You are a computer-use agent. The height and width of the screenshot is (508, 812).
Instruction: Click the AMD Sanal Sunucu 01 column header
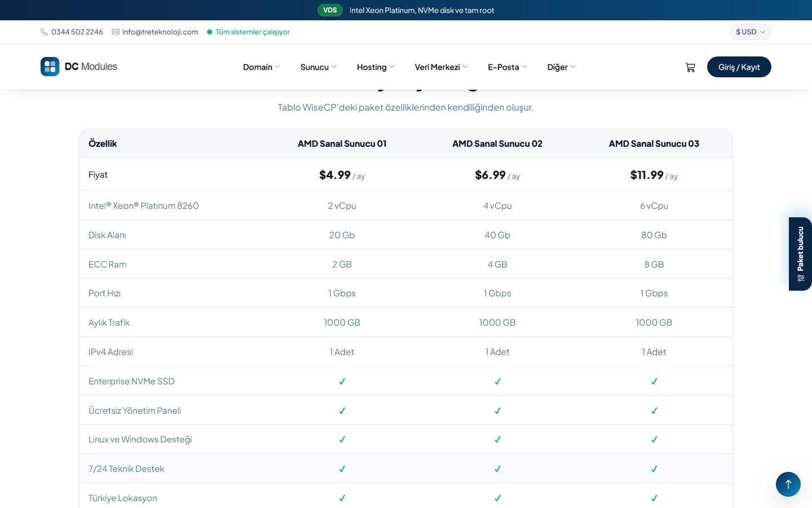(342, 143)
